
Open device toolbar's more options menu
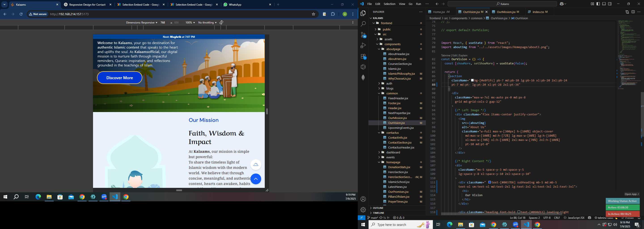pyautogui.click(x=353, y=23)
